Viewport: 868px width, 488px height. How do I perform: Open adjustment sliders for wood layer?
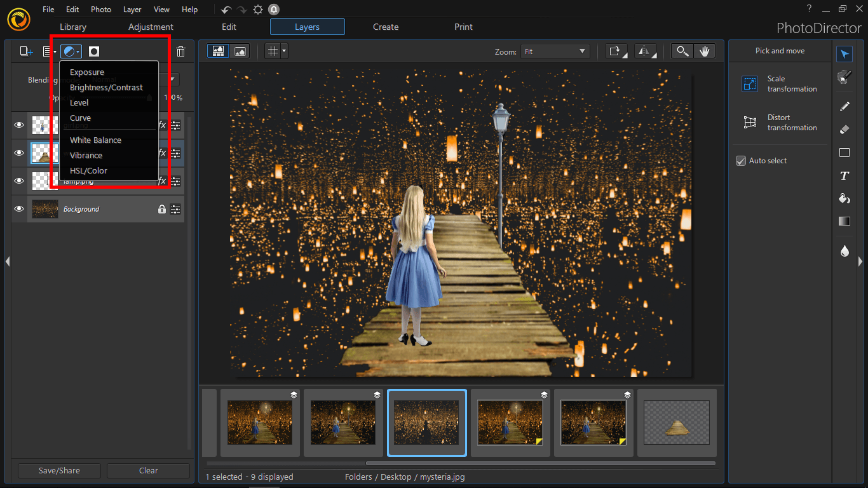[176, 153]
